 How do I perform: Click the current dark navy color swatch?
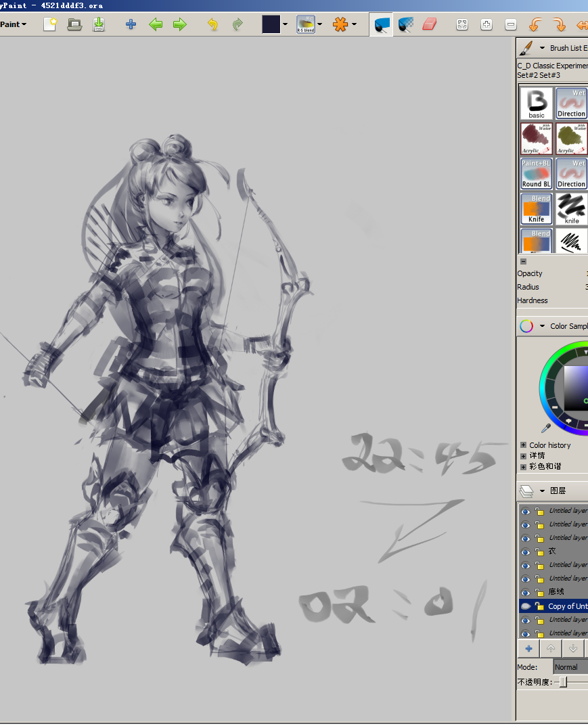271,24
